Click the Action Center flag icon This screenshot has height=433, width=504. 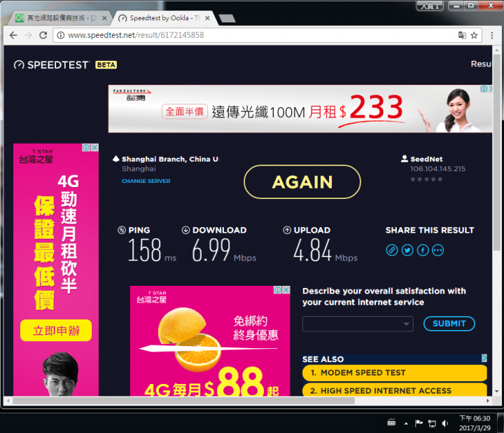(x=419, y=423)
